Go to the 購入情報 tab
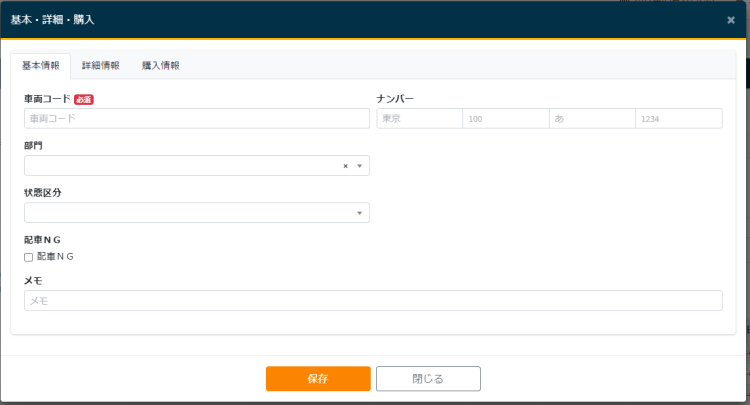The height and width of the screenshot is (405, 750). coord(161,66)
